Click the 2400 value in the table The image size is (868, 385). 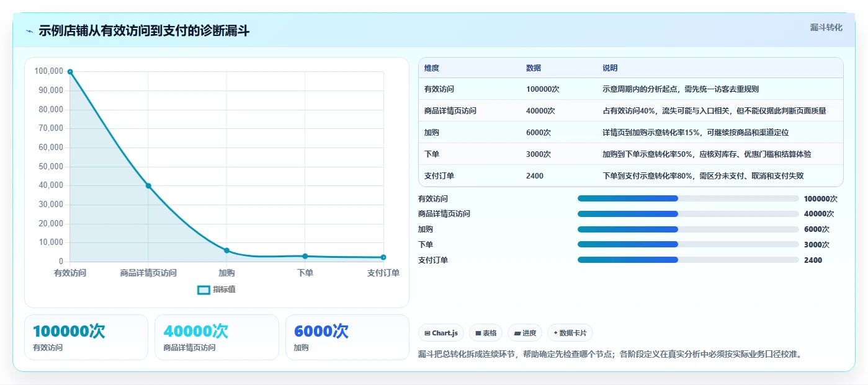(x=535, y=176)
